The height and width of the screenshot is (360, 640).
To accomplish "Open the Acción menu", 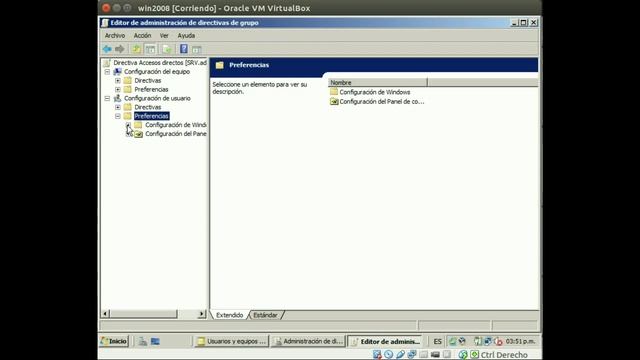I will coord(142,36).
